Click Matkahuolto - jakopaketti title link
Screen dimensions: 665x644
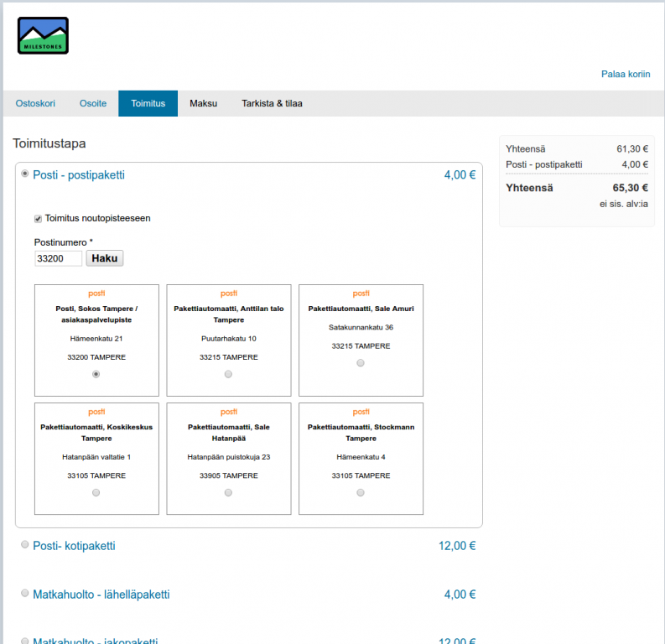(x=96, y=640)
